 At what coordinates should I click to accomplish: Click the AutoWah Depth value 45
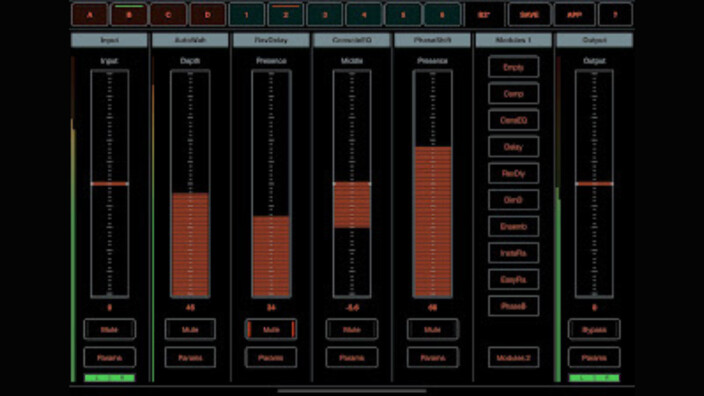[x=190, y=308]
